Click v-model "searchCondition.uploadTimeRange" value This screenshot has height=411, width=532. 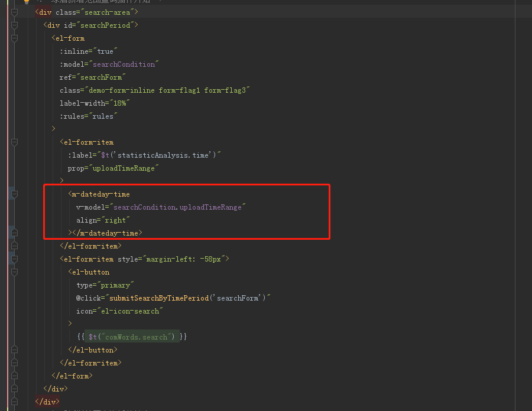coord(177,207)
